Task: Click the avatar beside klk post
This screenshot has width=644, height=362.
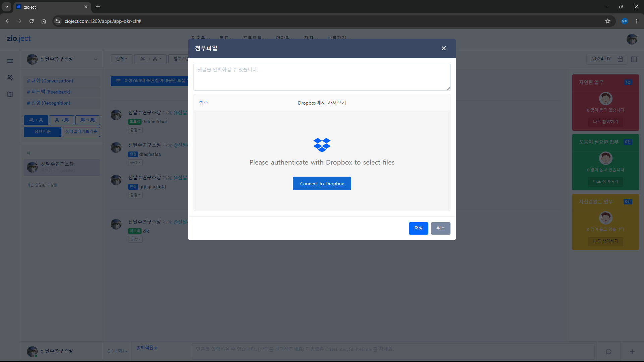Action: 116,224
